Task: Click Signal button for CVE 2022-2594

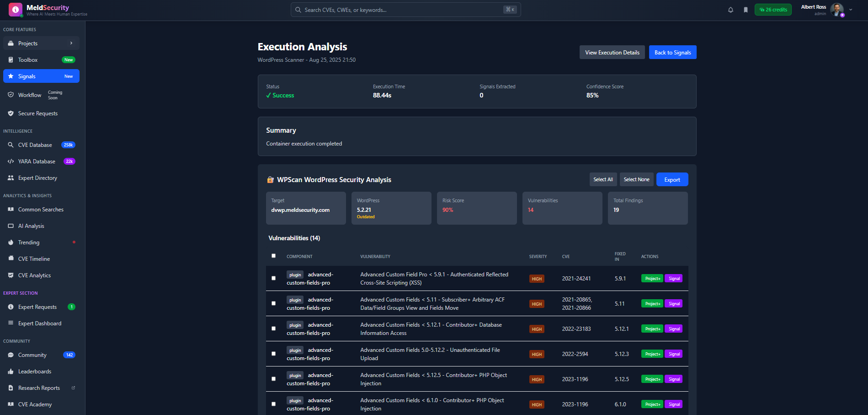Action: [674, 354]
